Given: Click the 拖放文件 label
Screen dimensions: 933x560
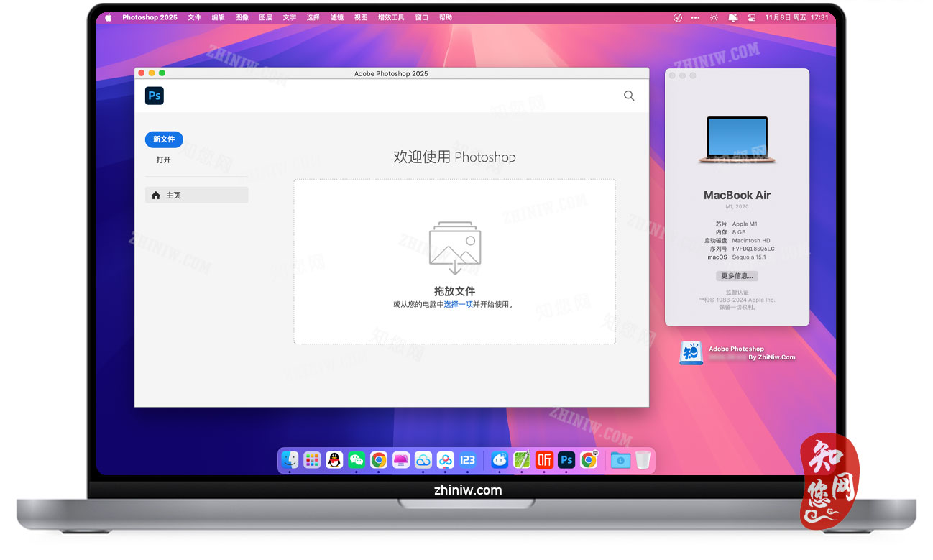Looking at the screenshot, I should (x=454, y=291).
